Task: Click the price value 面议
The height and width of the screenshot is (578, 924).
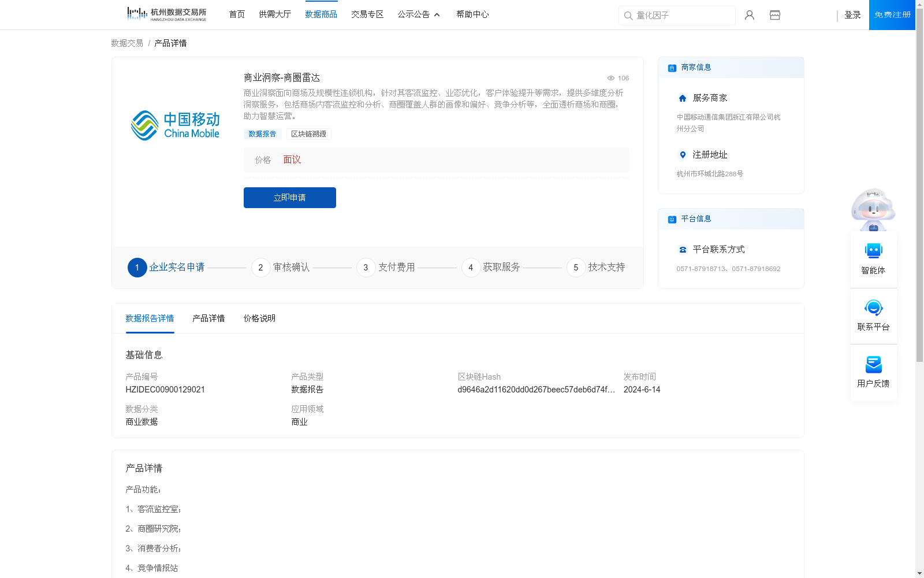Action: [x=292, y=160]
